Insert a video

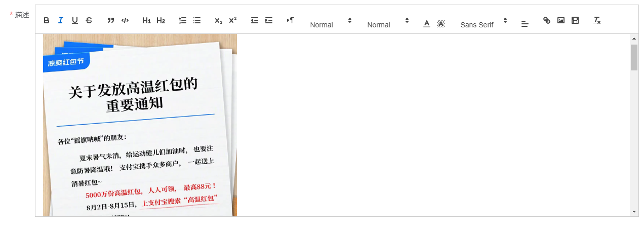[x=575, y=20]
